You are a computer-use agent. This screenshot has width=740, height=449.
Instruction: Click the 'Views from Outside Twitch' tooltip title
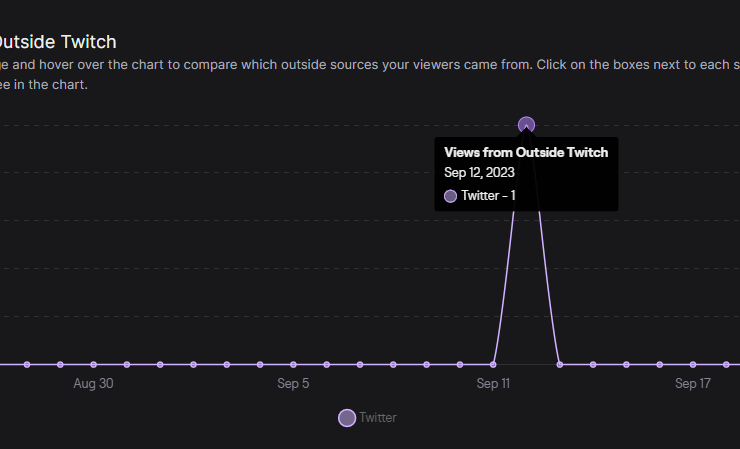coord(526,152)
